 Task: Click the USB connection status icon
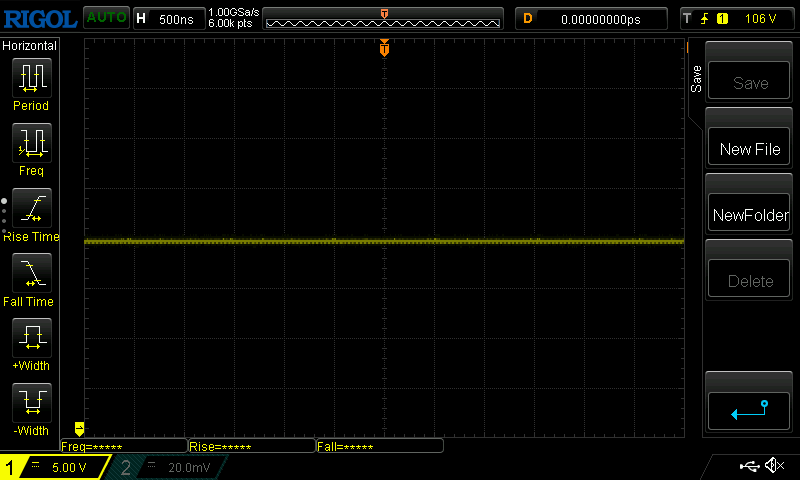point(749,466)
